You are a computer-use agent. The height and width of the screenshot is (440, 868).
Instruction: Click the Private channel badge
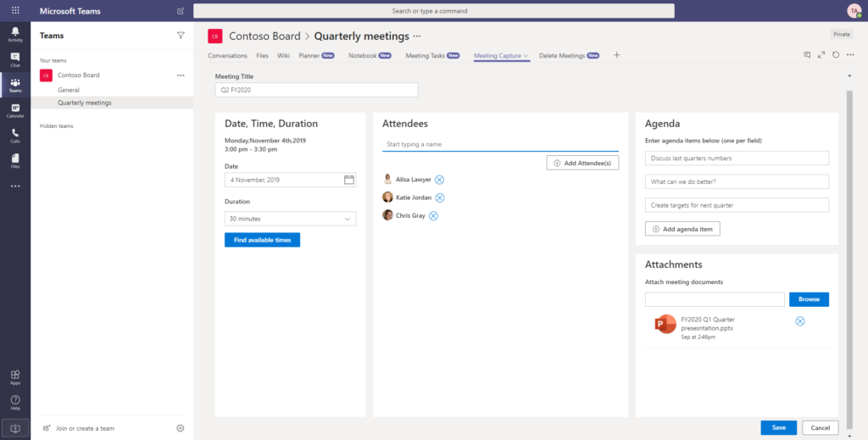842,34
